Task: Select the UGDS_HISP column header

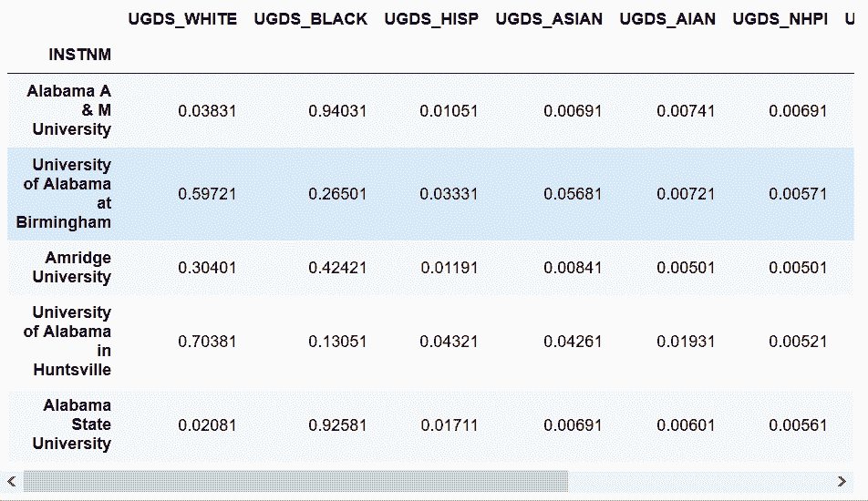Action: (x=431, y=19)
